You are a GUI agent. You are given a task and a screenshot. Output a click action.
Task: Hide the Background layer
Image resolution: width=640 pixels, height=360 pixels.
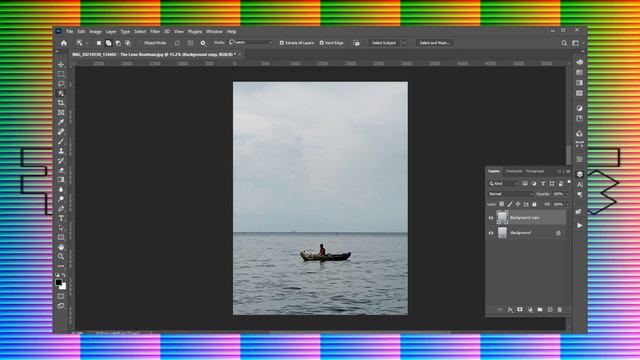coord(491,233)
